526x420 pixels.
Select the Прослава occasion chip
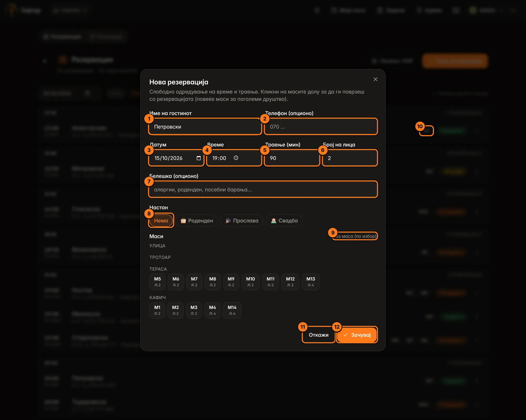tap(242, 220)
